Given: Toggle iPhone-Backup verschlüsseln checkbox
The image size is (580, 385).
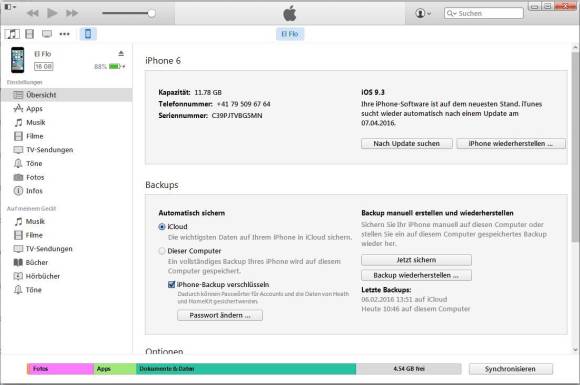Looking at the screenshot, I should (x=171, y=284).
